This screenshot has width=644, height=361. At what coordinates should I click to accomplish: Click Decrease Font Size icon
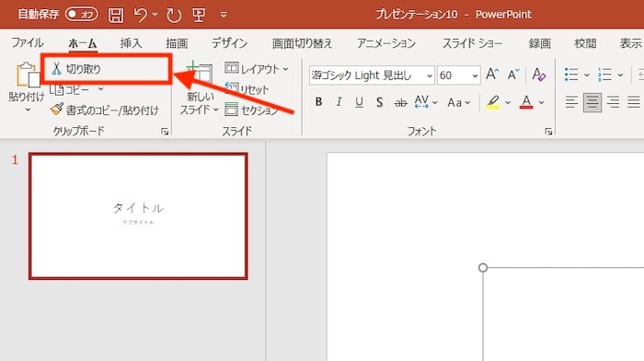(x=513, y=75)
